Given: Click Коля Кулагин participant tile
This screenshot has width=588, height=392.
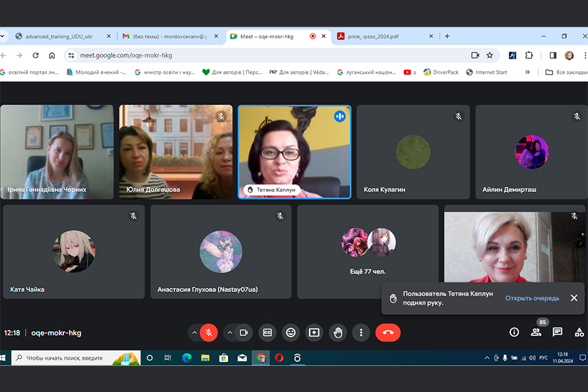Looking at the screenshot, I should coord(414,152).
